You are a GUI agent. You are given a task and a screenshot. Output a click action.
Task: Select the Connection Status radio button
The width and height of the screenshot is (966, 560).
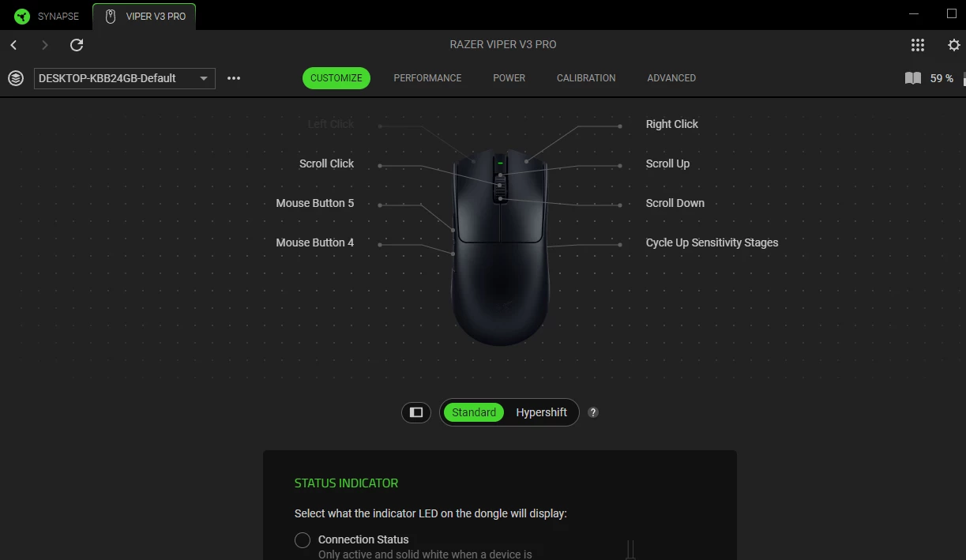[303, 540]
